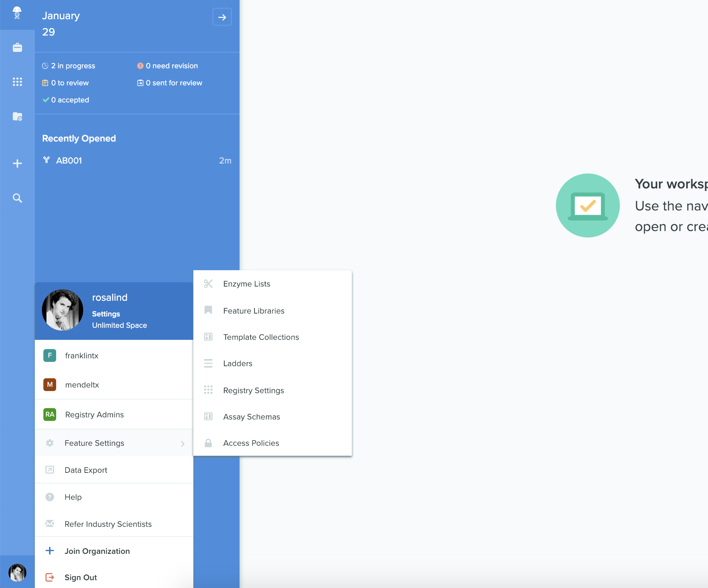Switch to mendeltx organization
708x588 pixels.
tap(114, 385)
